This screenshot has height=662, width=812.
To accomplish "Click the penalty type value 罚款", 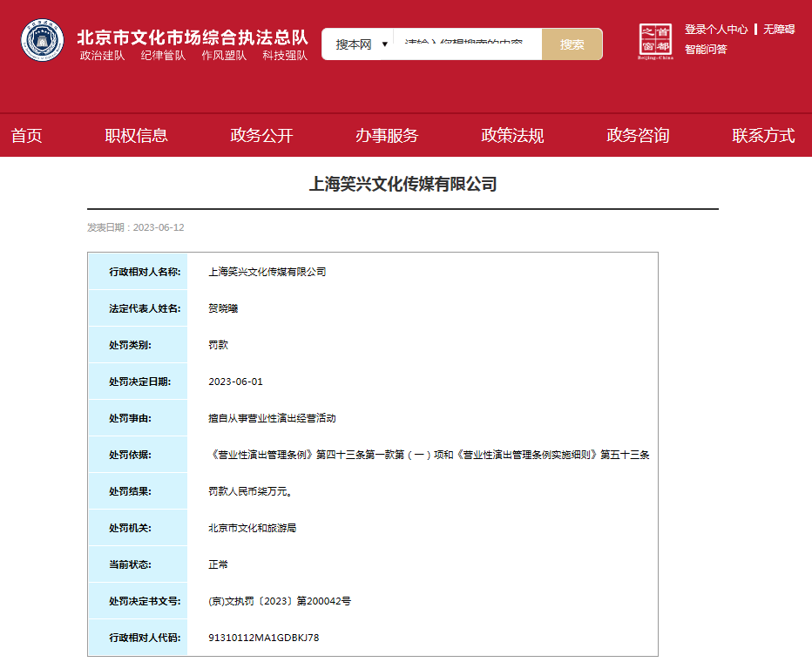I will coord(218,345).
